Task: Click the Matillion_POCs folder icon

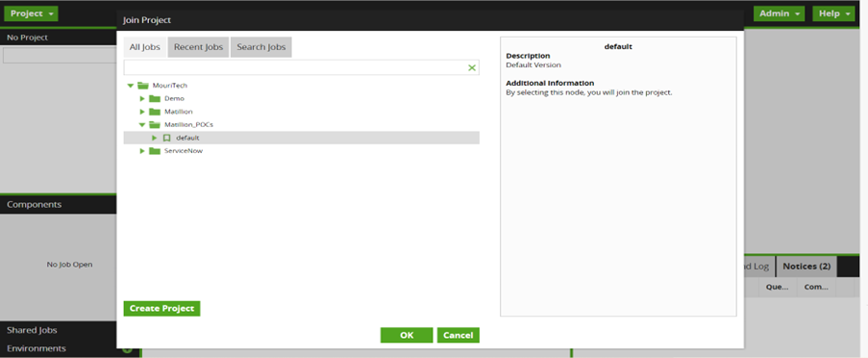Action: pos(155,125)
